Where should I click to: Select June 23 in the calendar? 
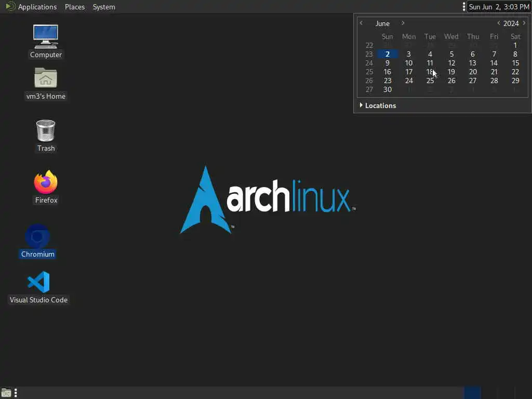(388, 81)
